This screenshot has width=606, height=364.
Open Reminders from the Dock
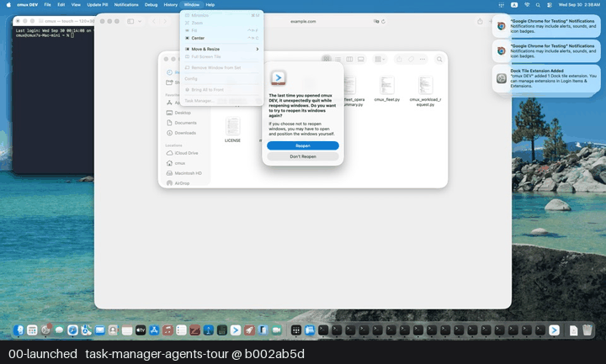(181, 330)
